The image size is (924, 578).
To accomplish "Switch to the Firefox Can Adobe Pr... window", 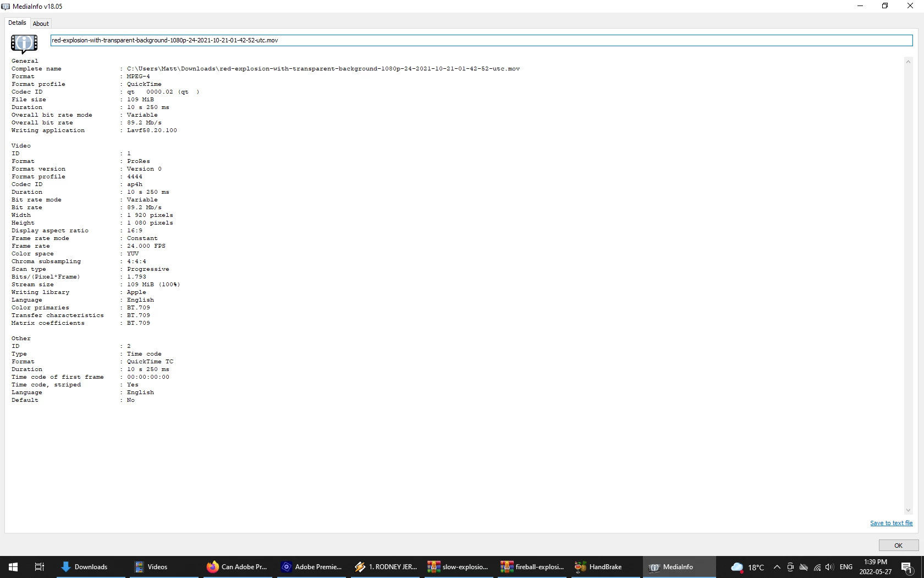I will tap(237, 567).
